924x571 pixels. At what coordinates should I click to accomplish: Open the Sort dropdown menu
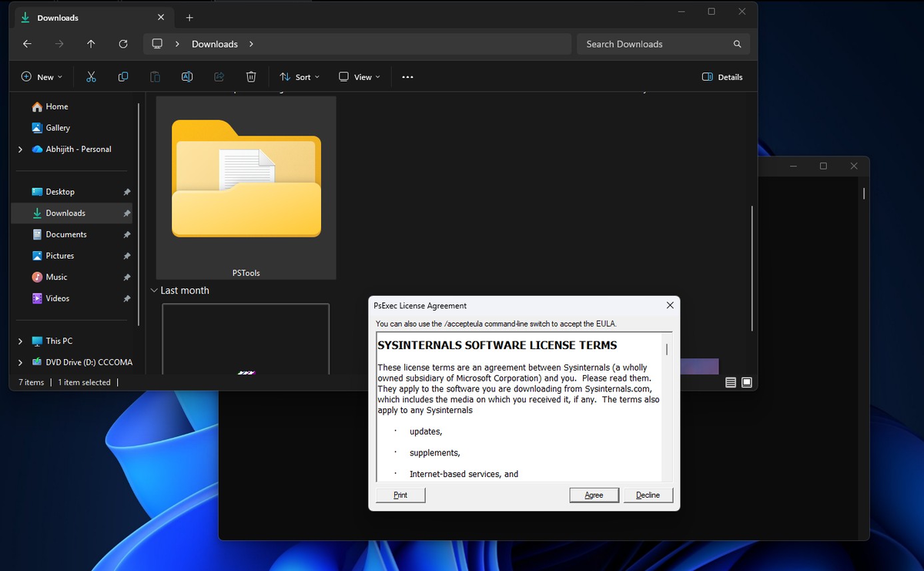(x=300, y=77)
